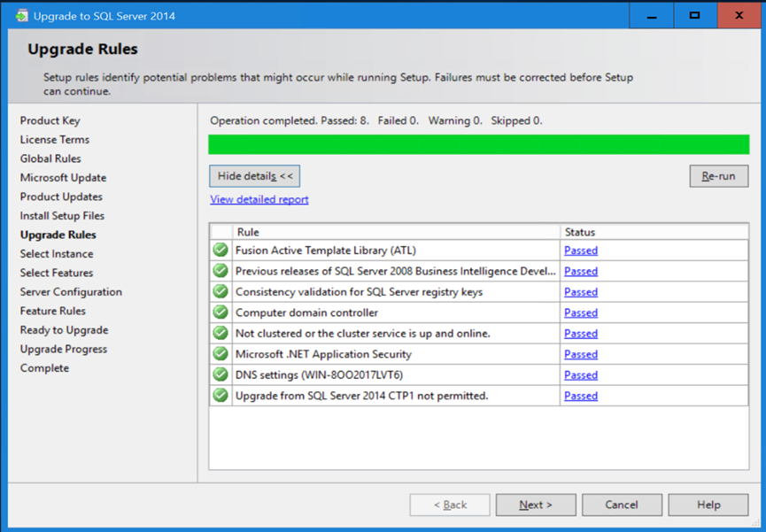This screenshot has height=532, width=766.
Task: Select Microsoft Update step in sidebar
Action: pos(63,178)
